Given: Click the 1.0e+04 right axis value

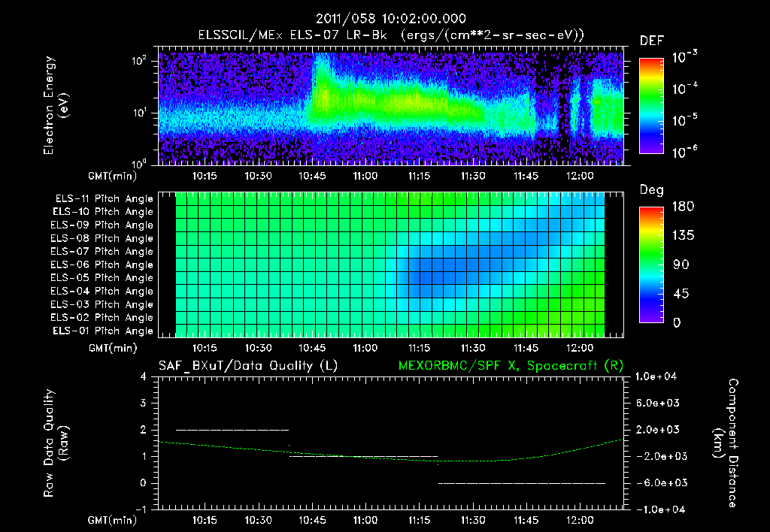Looking at the screenshot, I should point(656,376).
